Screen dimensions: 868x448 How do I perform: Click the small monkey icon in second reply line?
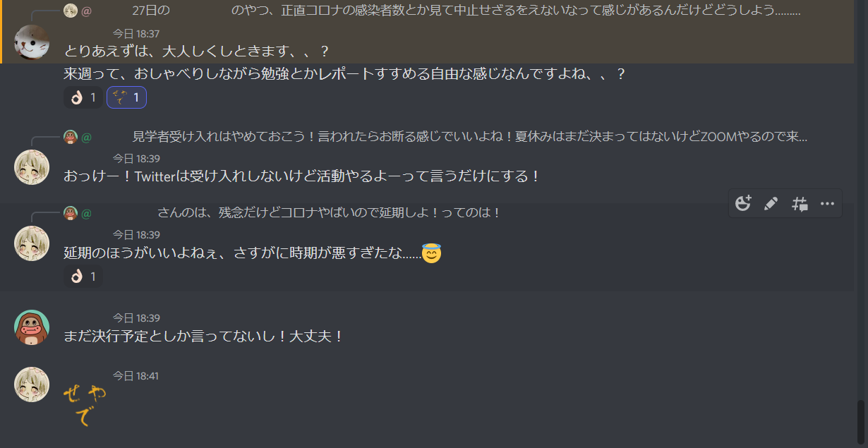[x=70, y=137]
